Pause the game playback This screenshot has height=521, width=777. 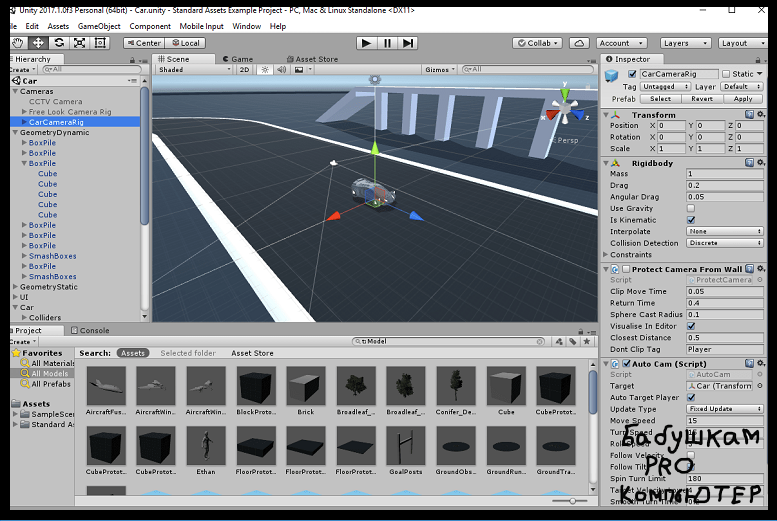click(x=387, y=43)
